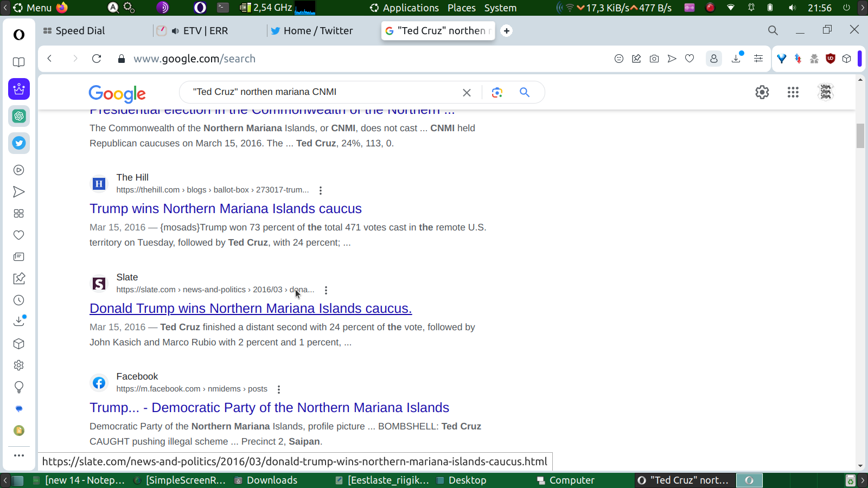Submit search with the magnifier icon
The height and width of the screenshot is (488, 868).
coord(525,92)
